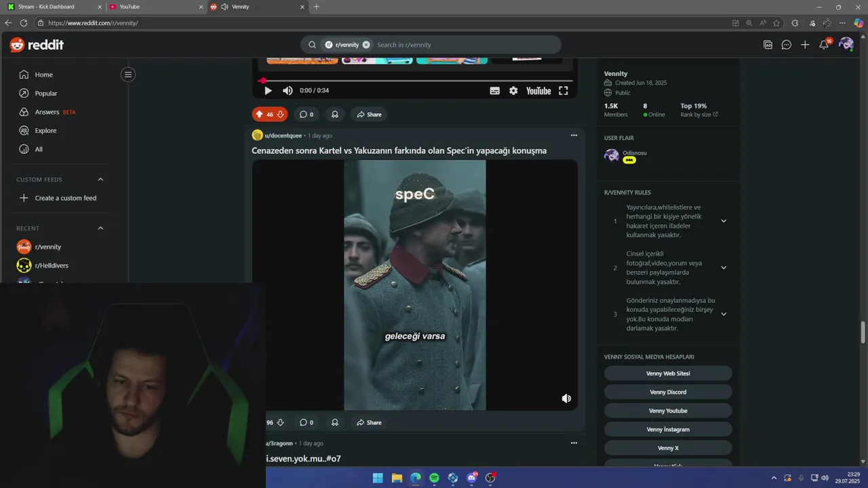Collapse the Recent section
The image size is (868, 488).
coord(100,228)
